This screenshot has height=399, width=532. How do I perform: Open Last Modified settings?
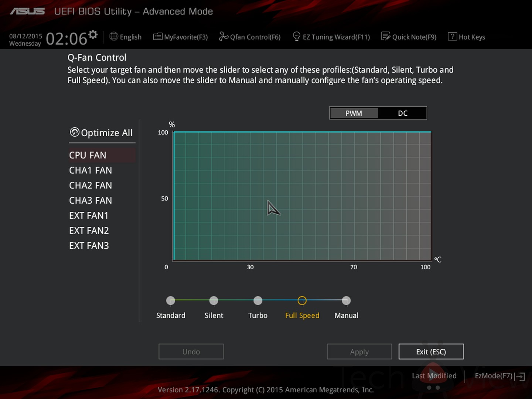434,376
